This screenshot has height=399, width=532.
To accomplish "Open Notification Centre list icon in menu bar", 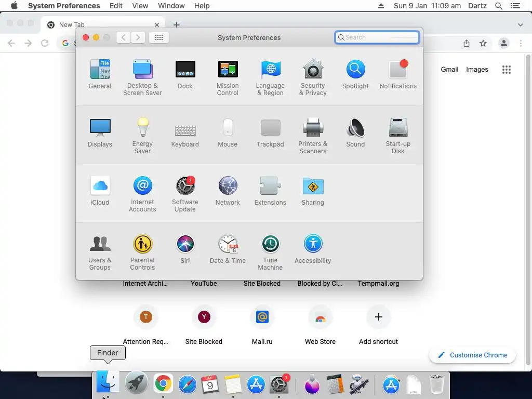I will (515, 6).
